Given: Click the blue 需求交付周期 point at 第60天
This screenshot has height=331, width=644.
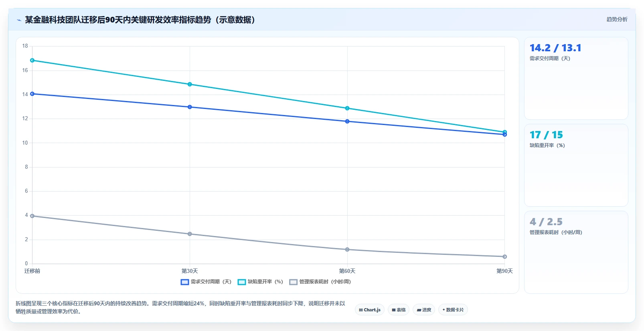Looking at the screenshot, I should pos(347,121).
